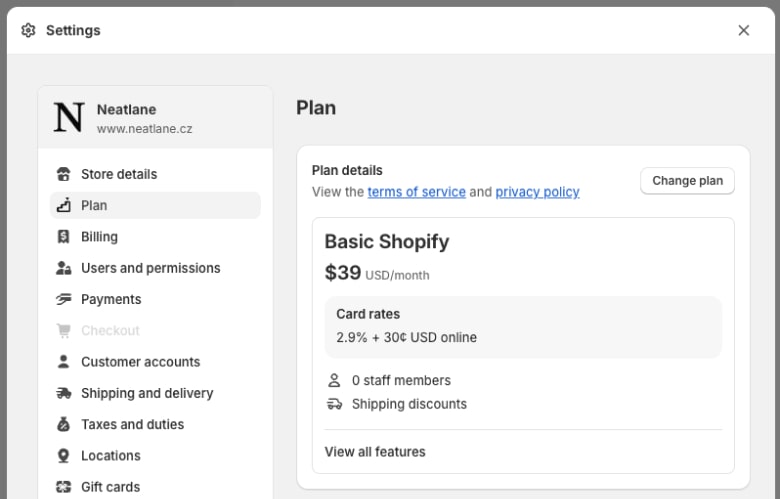Click the Neatlane N logo
This screenshot has width=780, height=499.
(x=69, y=117)
